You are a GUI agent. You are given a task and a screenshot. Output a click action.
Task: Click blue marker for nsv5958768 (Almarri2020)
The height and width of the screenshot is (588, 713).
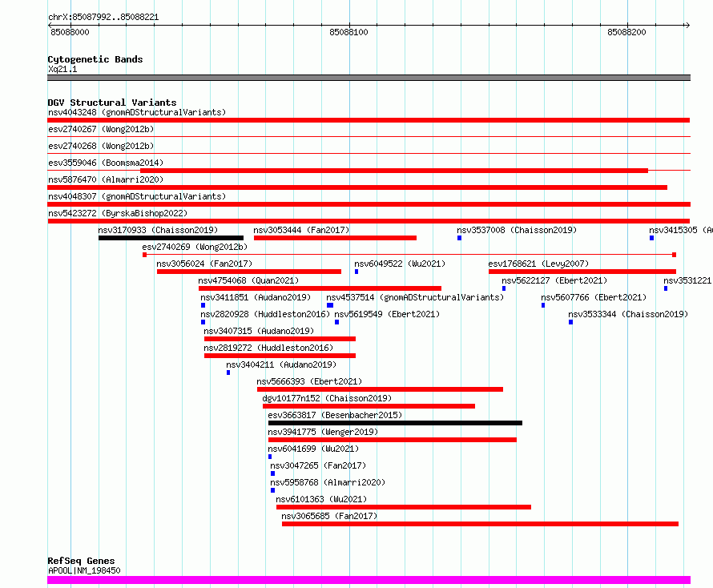click(x=273, y=490)
